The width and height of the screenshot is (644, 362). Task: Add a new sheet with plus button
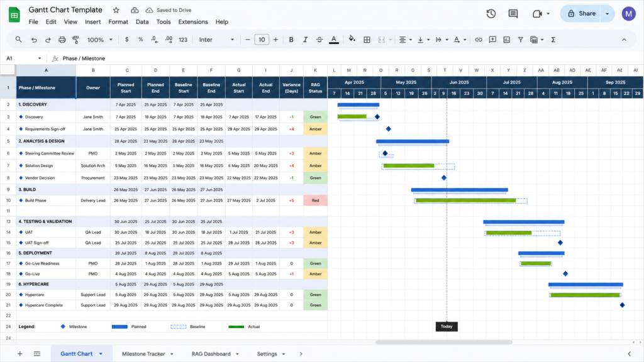tap(19, 354)
